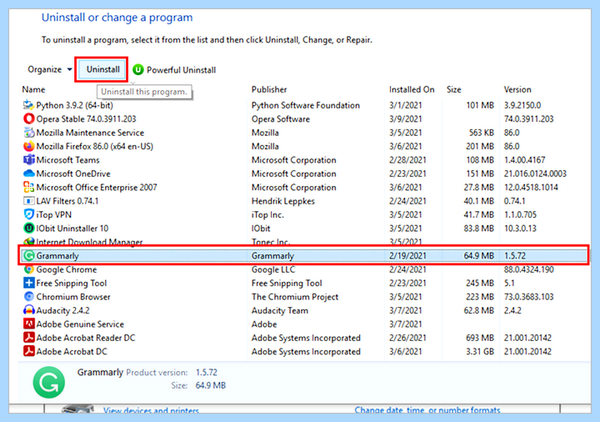Select the Google Chrome name text
The height and width of the screenshot is (422, 600).
[66, 269]
